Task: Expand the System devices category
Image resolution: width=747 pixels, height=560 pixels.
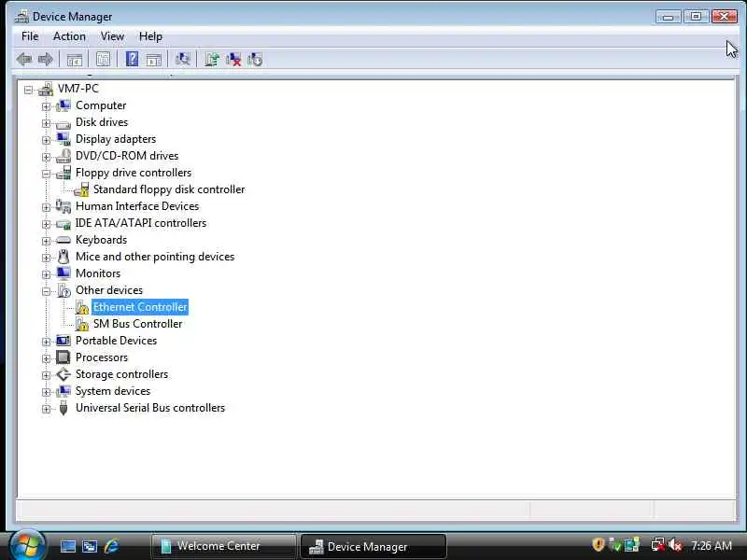Action: [46, 392]
